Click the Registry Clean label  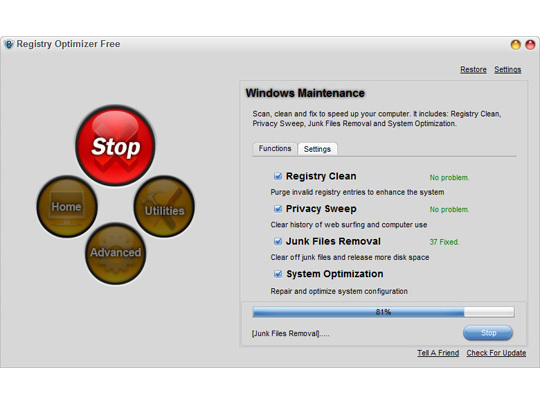321,176
